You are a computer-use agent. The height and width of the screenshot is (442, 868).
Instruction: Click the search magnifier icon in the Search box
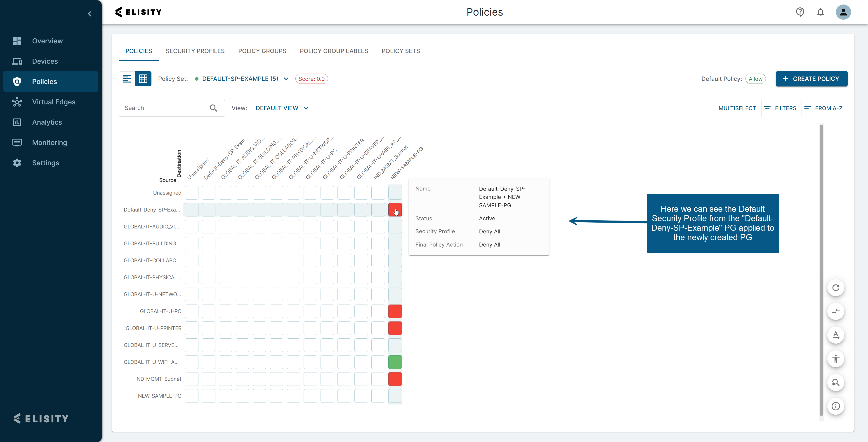pos(213,108)
